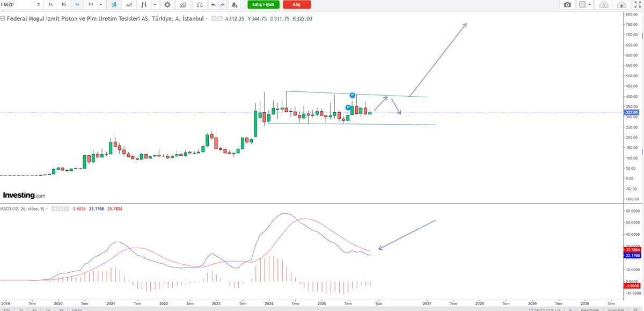The height and width of the screenshot is (311, 644).
Task: Click the red 25.7804 MACD legend value
Action: (x=114, y=209)
